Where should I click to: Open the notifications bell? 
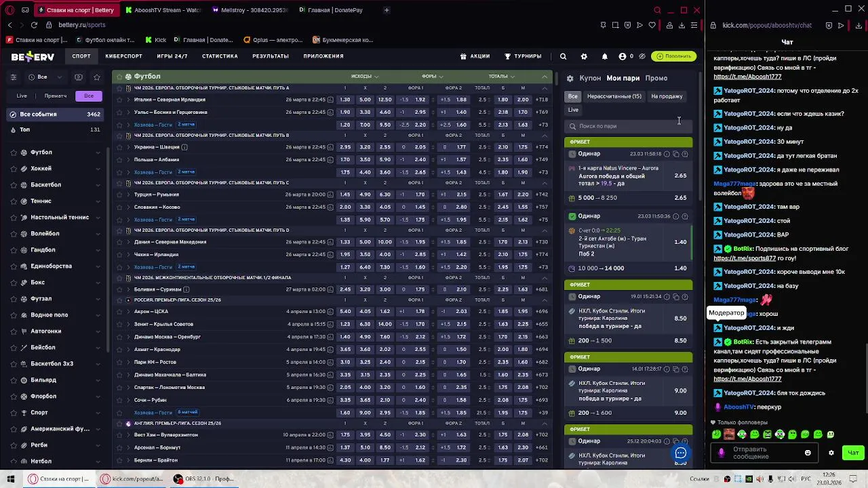pos(605,56)
